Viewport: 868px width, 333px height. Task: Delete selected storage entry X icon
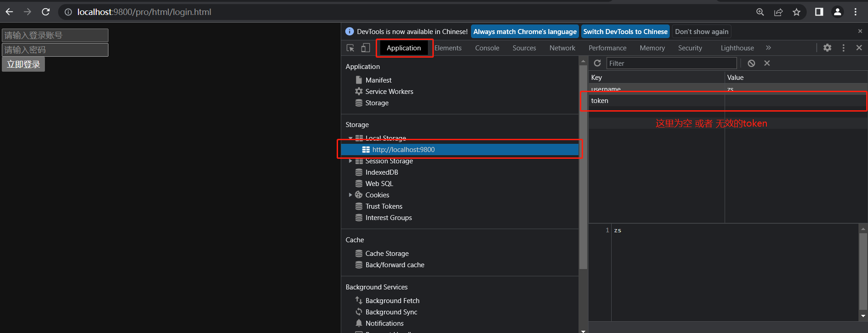767,63
